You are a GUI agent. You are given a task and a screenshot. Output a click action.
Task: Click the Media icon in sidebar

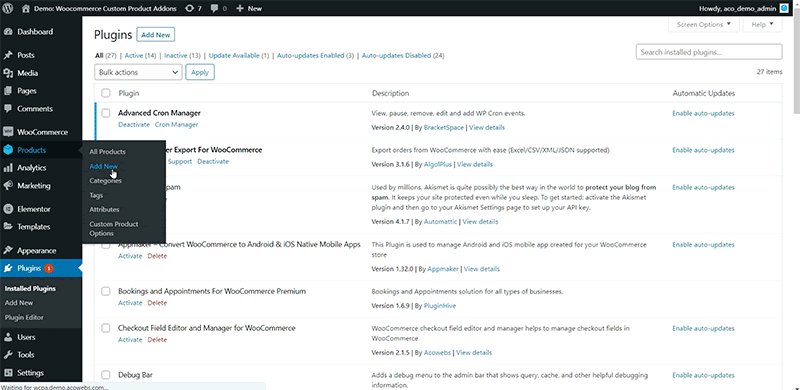[x=8, y=73]
